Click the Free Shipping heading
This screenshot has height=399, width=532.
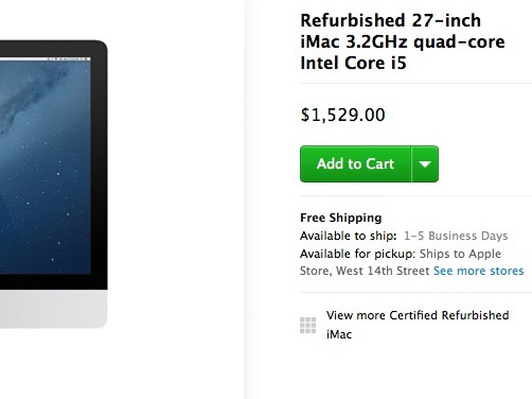coord(341,218)
